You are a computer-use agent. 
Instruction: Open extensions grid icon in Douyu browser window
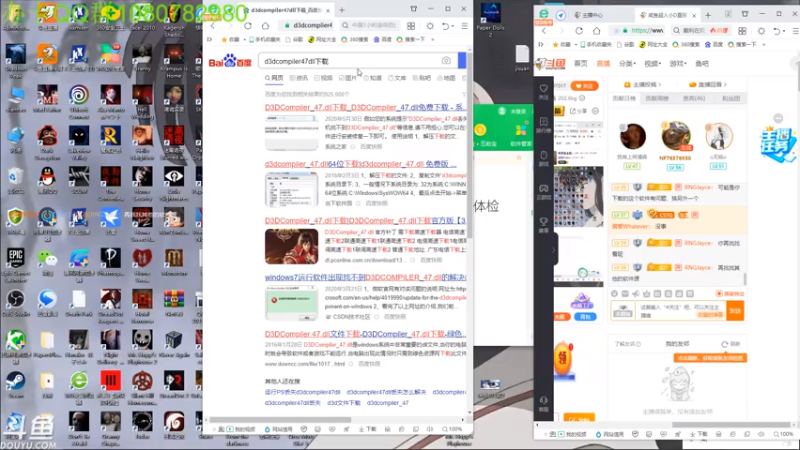(x=742, y=31)
